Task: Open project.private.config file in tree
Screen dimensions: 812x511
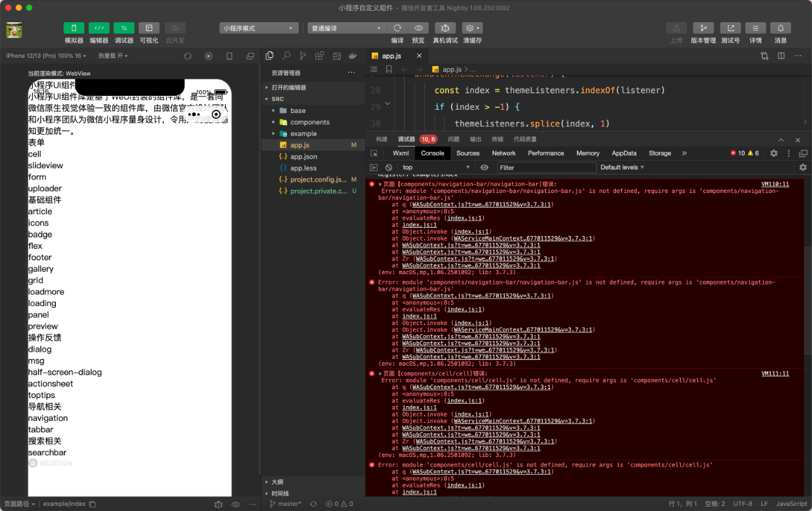Action: [313, 190]
